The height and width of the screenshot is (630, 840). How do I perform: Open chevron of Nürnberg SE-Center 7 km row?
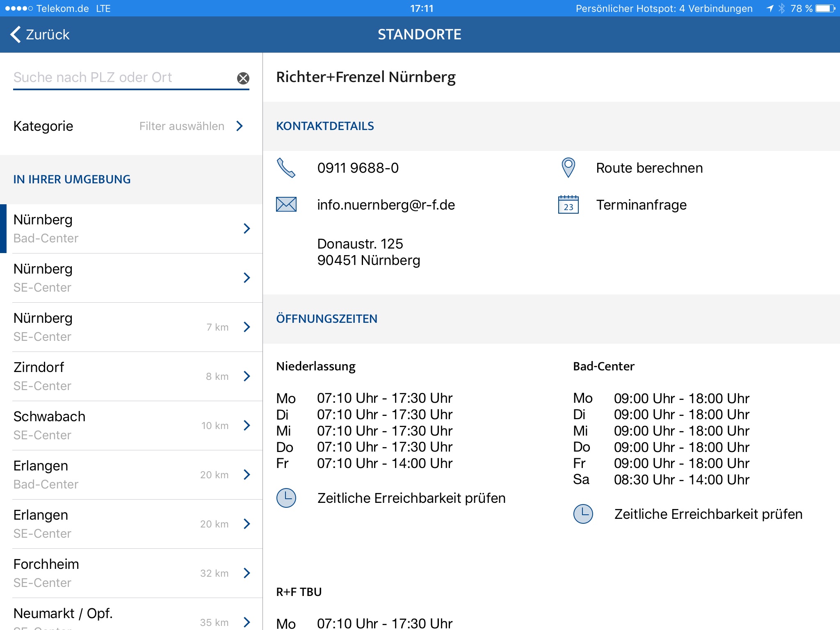(247, 327)
